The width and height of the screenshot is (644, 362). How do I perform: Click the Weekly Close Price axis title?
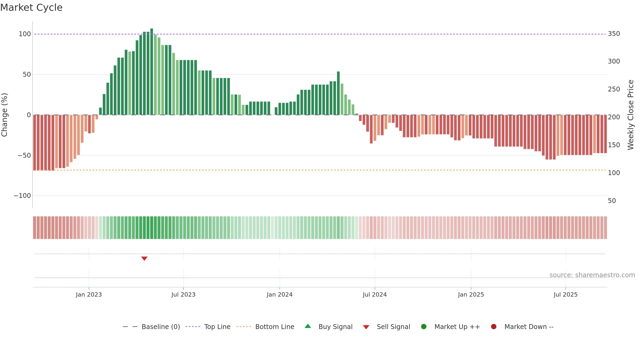(x=631, y=115)
